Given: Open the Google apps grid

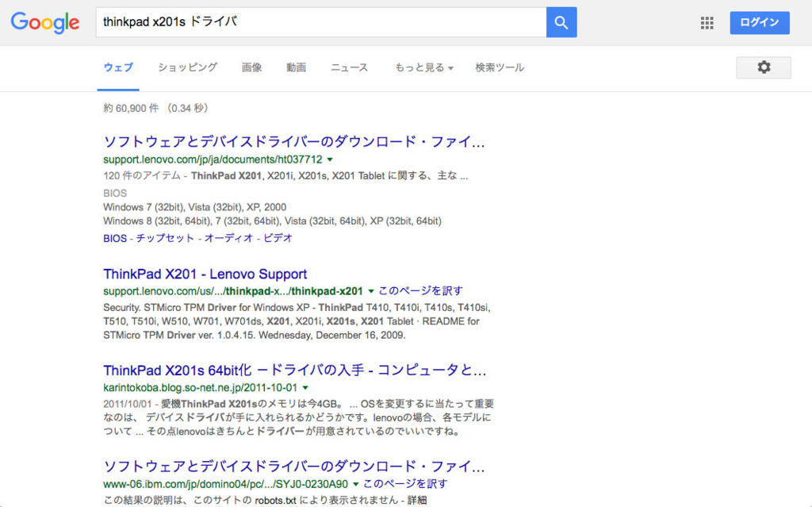Looking at the screenshot, I should (x=707, y=23).
